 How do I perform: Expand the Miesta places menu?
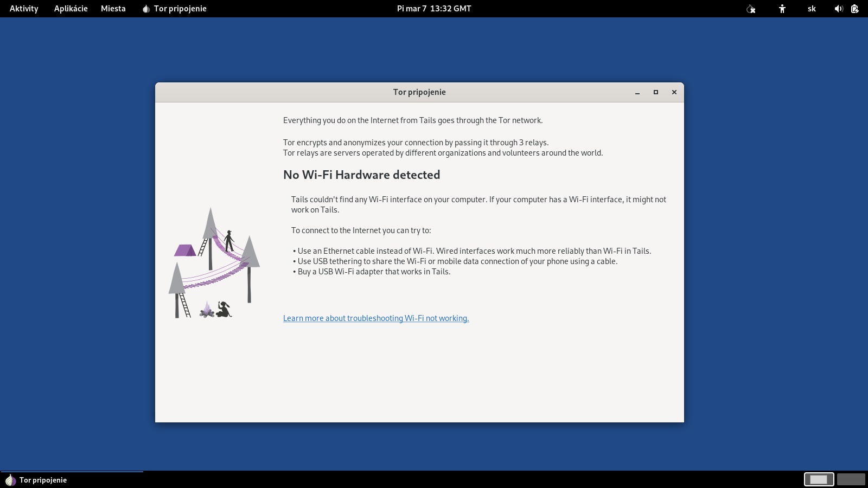coord(113,9)
